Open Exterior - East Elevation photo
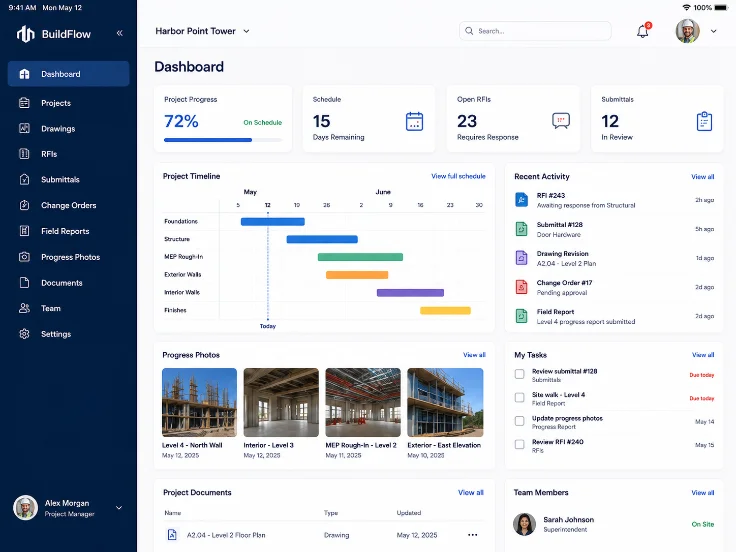The image size is (736, 552). (x=445, y=402)
